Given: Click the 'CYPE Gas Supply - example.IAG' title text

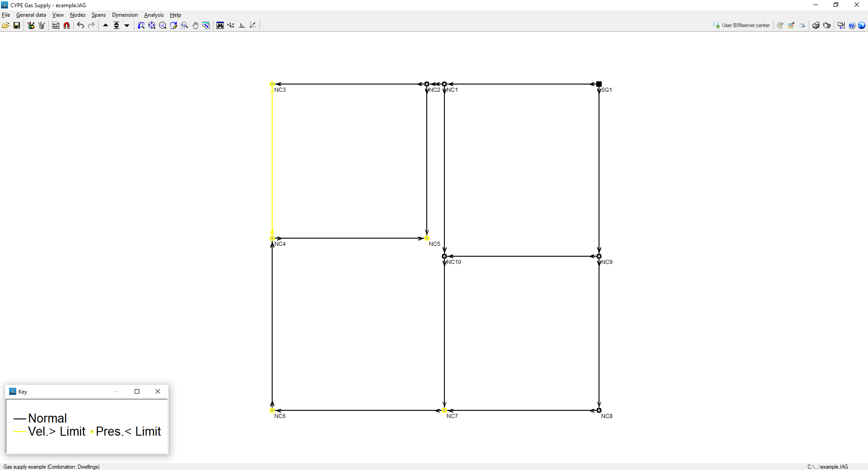Looking at the screenshot, I should coord(48,5).
